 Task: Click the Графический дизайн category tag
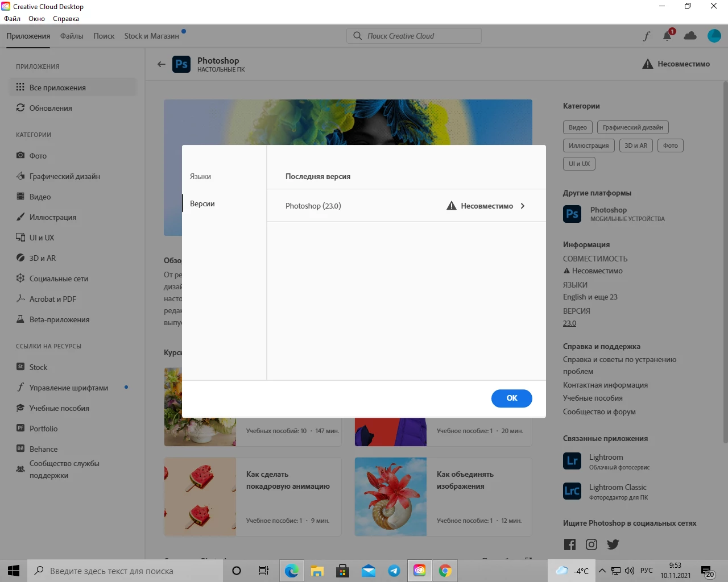coord(633,127)
